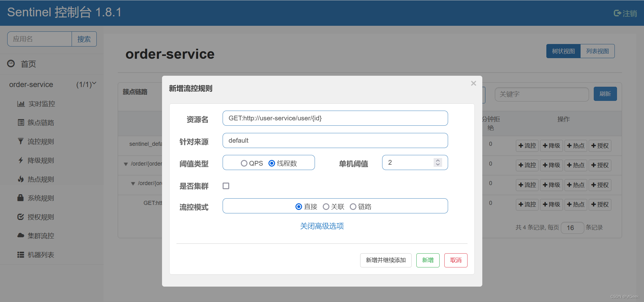Switch to 列表视图 tab
This screenshot has width=644, height=302.
pos(598,51)
